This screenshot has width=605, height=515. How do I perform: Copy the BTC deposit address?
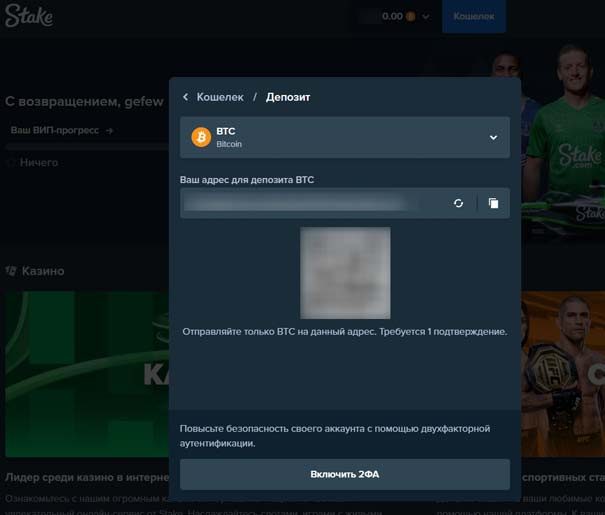tap(493, 203)
